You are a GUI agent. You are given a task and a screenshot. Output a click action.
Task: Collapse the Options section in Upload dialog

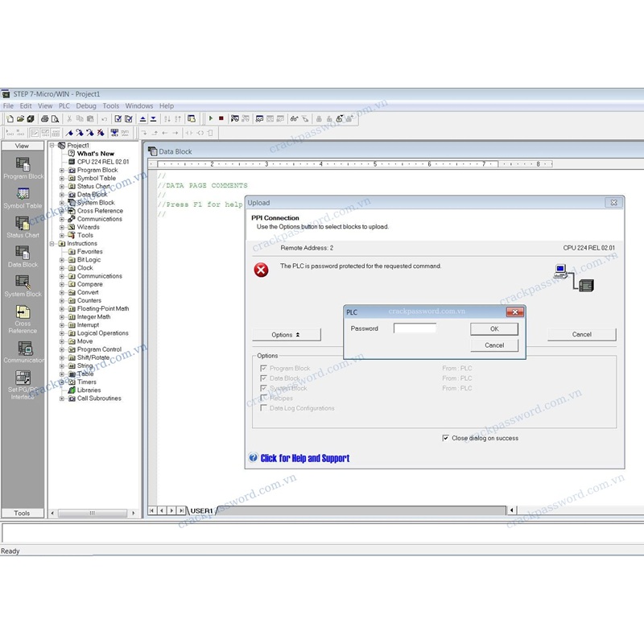point(286,335)
